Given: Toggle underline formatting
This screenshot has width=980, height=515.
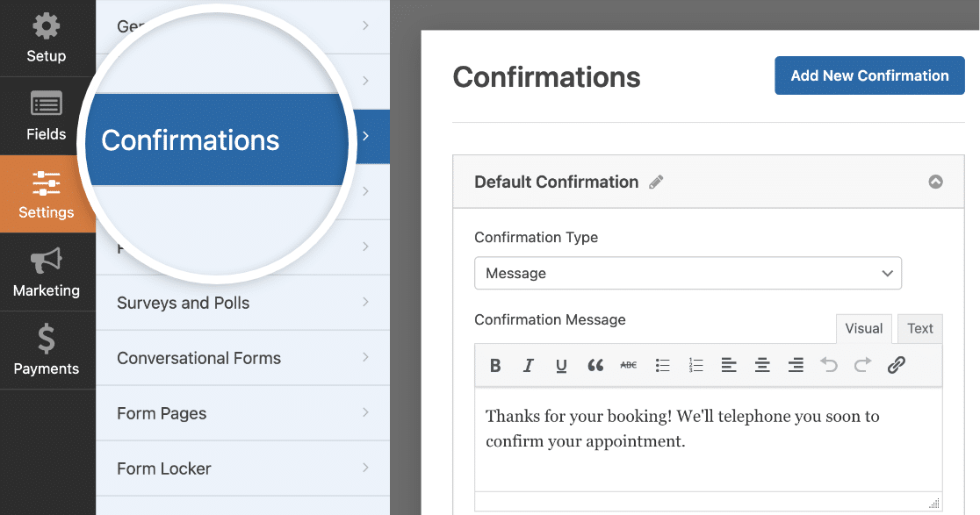Looking at the screenshot, I should click(x=561, y=365).
